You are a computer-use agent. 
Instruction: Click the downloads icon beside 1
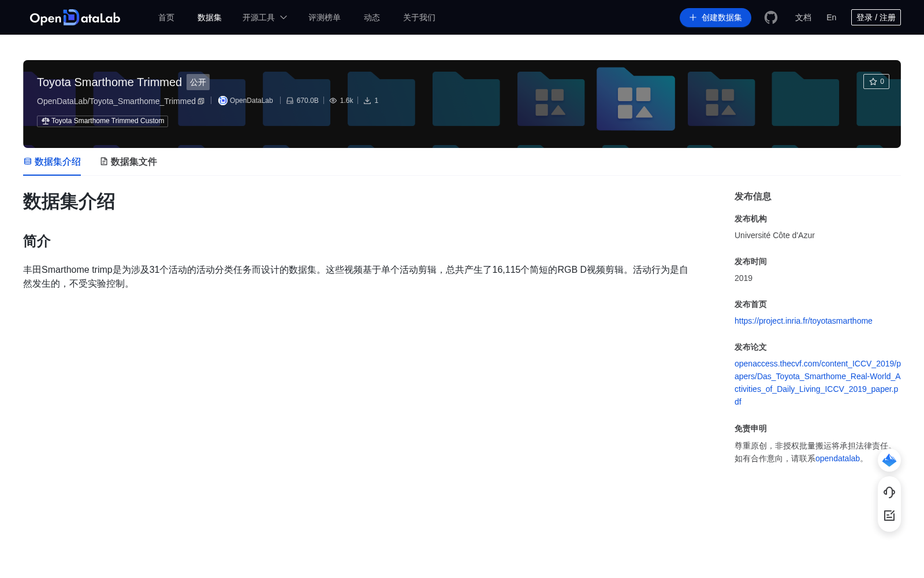pyautogui.click(x=367, y=101)
